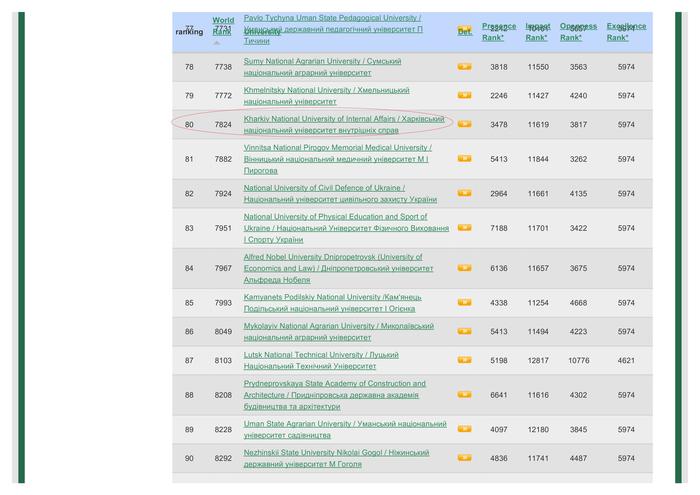700x495 pixels.
Task: Click the Impact Rank column header
Action: [537, 32]
